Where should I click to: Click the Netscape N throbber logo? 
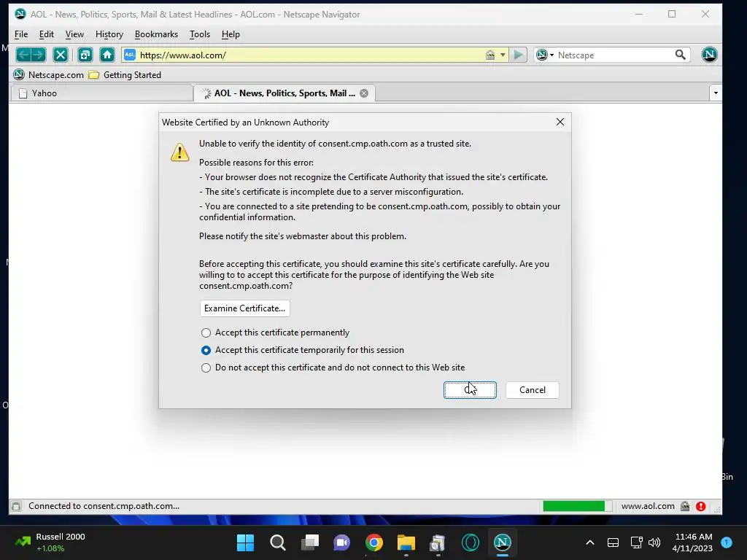[x=709, y=54]
